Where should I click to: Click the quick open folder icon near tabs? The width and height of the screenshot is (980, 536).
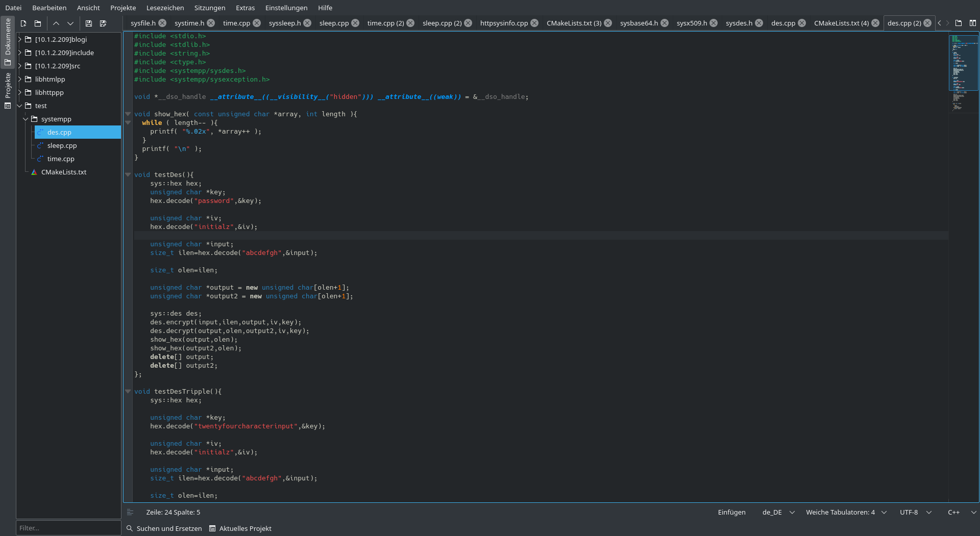tap(959, 23)
